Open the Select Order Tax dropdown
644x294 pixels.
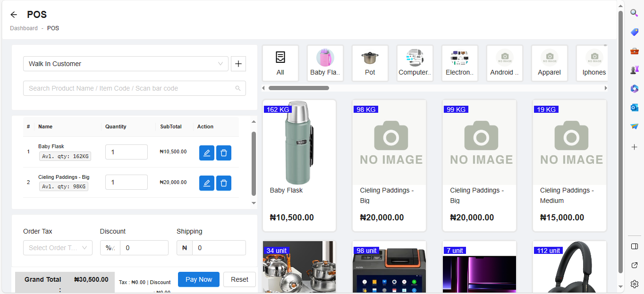tap(58, 248)
